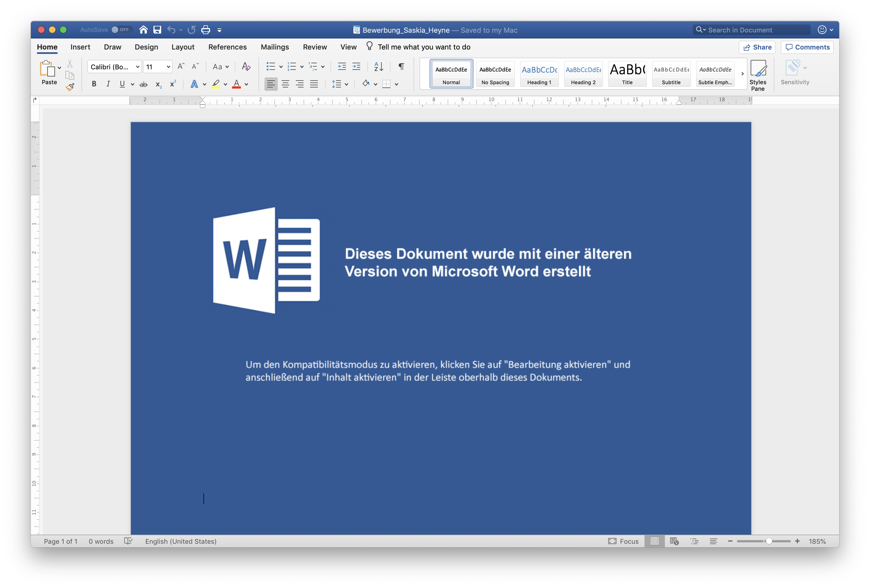Expand bullet list options arrow

pos(281,67)
